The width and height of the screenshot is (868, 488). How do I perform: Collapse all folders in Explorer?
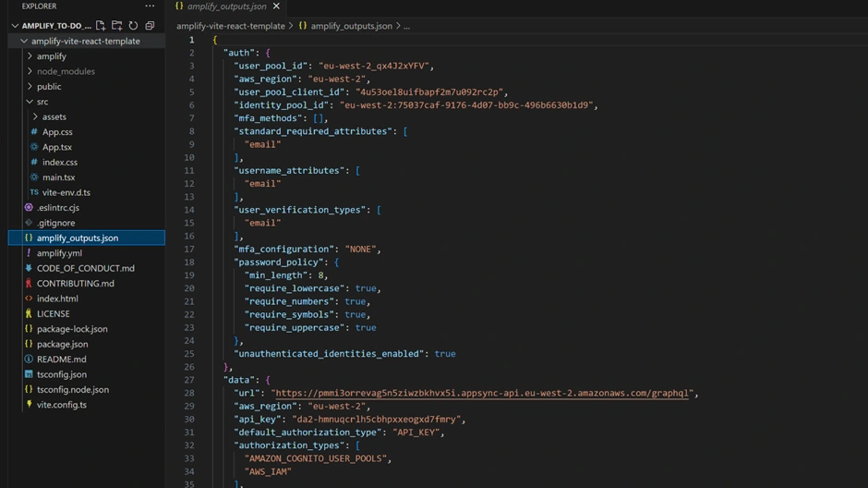150,26
